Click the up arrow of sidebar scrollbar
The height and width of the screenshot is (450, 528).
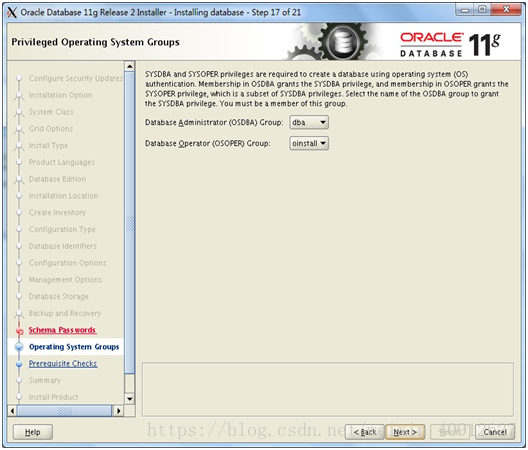[130, 66]
